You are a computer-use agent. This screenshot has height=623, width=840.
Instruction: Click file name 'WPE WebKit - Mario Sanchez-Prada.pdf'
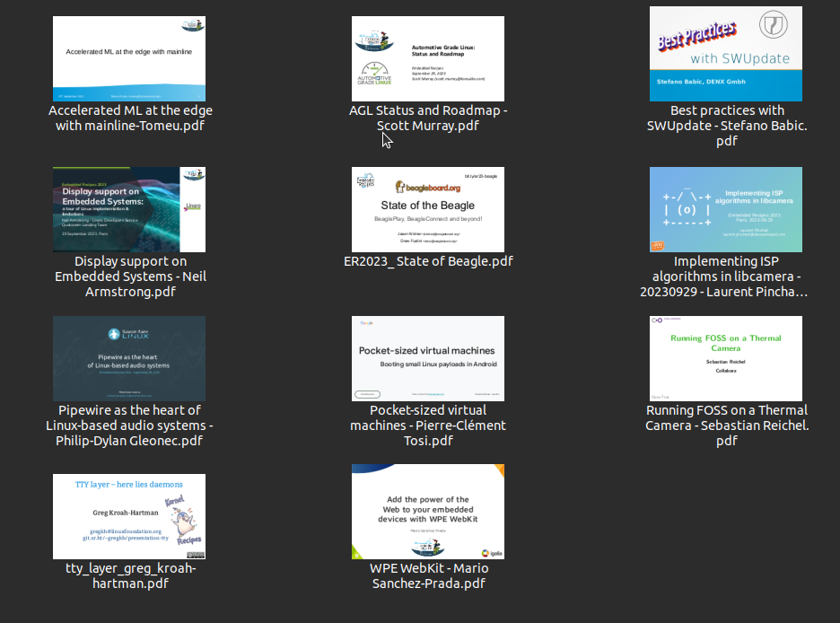pyautogui.click(x=429, y=575)
